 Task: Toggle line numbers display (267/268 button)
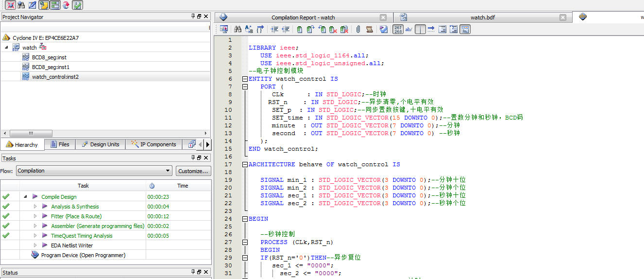398,30
